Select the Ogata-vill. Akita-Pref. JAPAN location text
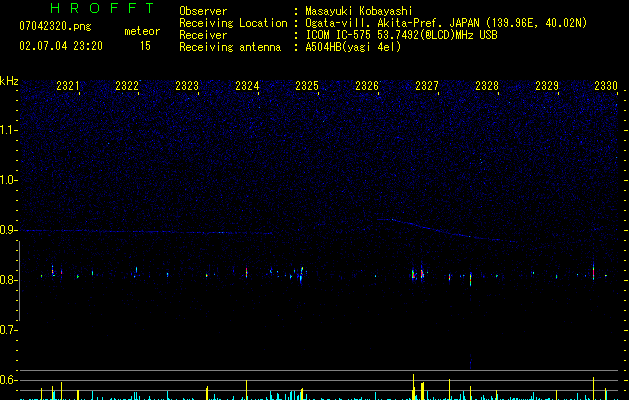Viewport: 629px width, 400px height. [x=446, y=23]
